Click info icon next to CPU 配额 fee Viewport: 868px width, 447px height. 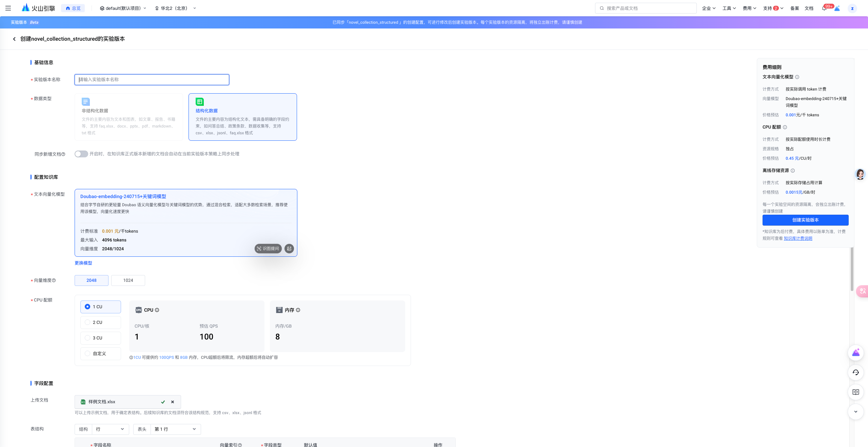coord(785,127)
